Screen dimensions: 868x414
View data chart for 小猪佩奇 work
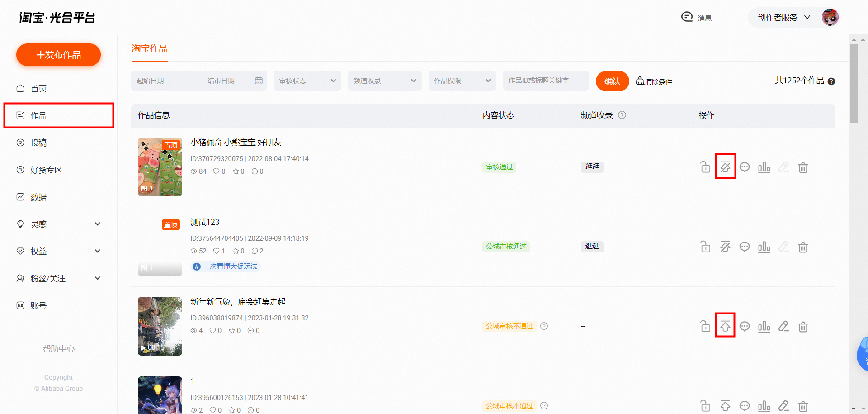tap(764, 167)
